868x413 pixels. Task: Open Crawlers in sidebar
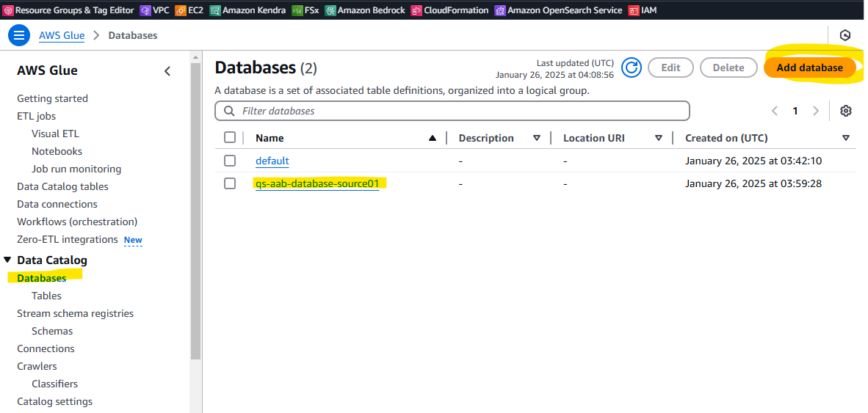[x=37, y=367]
